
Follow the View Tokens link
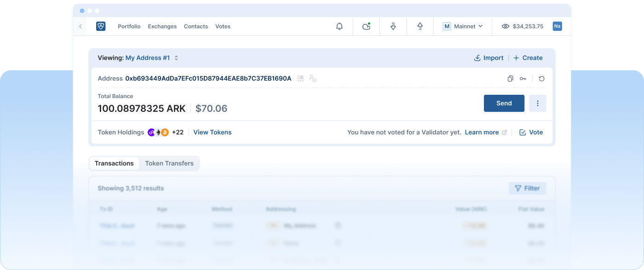[x=212, y=132]
